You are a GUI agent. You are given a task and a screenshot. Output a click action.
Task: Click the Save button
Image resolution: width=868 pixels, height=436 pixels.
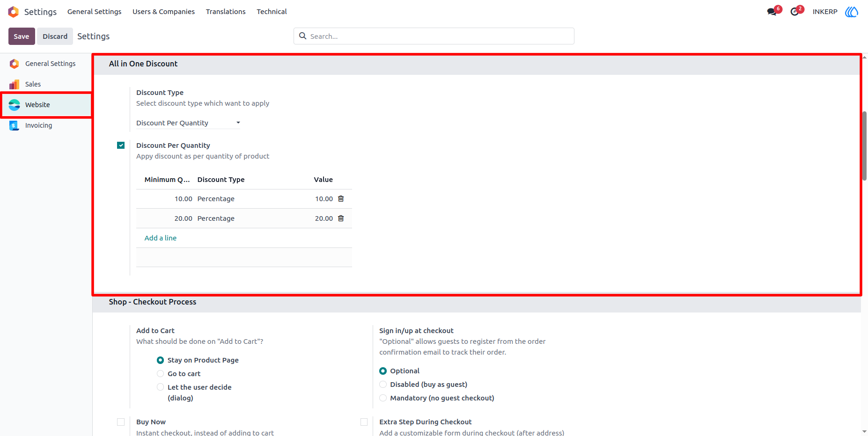(22, 36)
